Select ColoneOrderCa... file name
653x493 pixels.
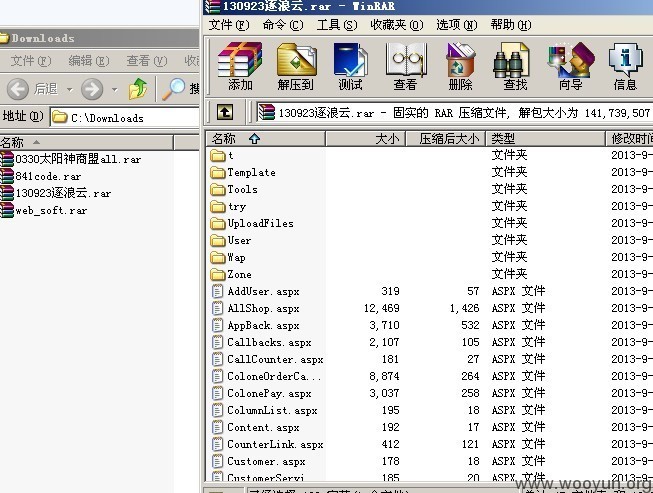point(274,376)
